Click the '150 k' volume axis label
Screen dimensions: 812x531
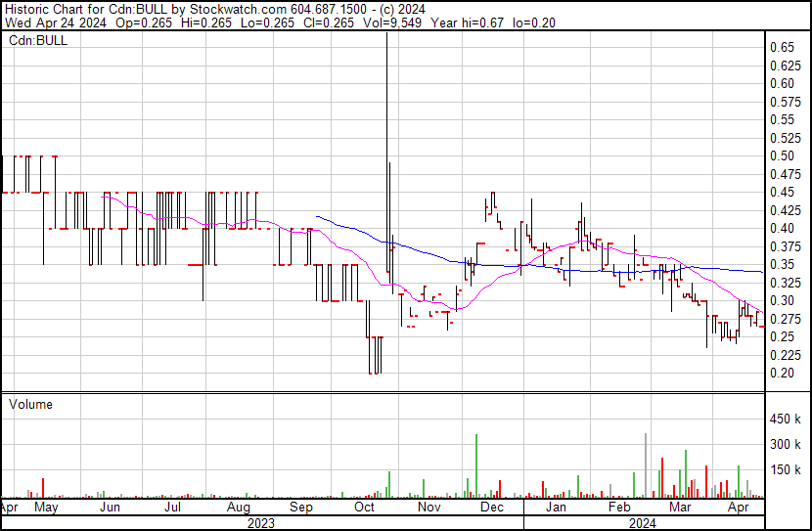click(x=786, y=470)
